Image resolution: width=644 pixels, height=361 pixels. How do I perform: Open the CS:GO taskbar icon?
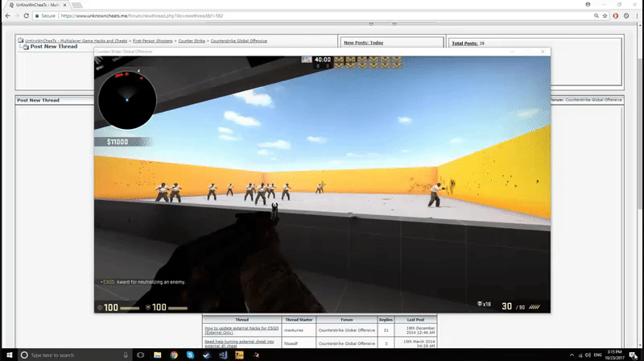tap(239, 355)
